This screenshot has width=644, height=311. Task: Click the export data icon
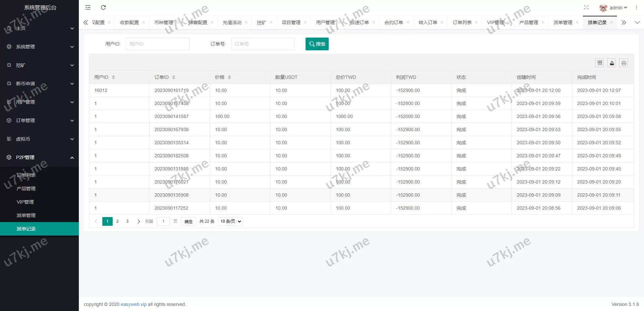coord(611,63)
